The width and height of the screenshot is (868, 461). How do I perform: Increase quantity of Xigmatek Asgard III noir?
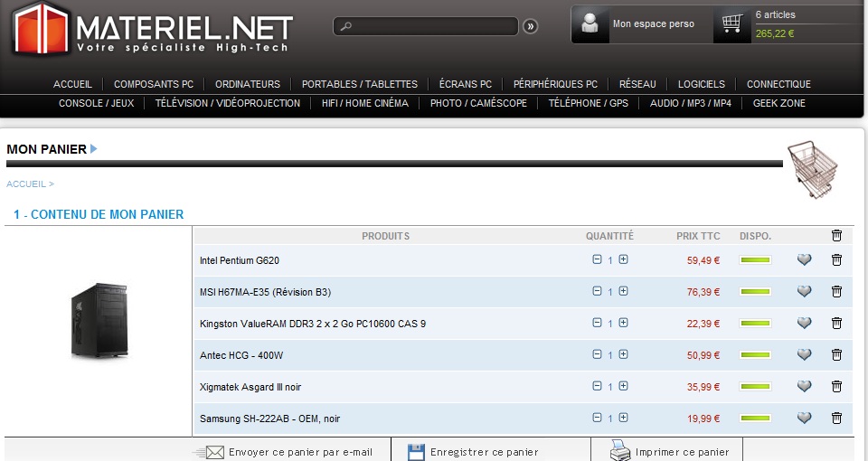(x=624, y=386)
